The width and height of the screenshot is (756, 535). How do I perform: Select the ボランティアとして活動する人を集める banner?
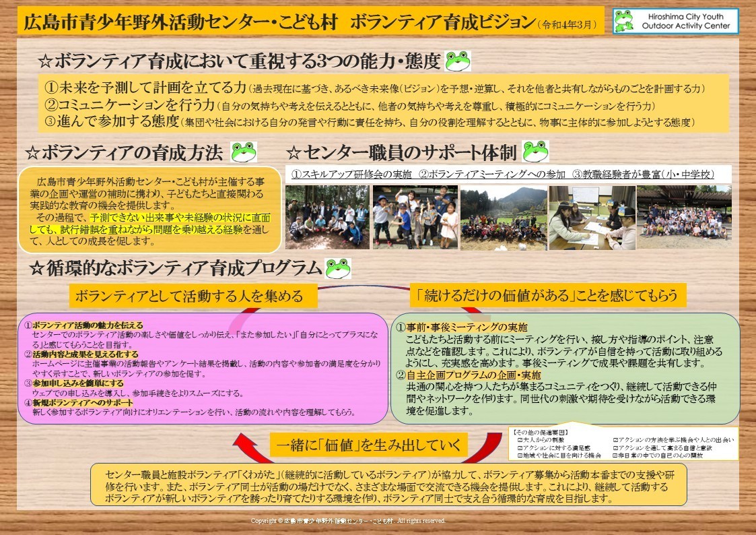point(193,293)
